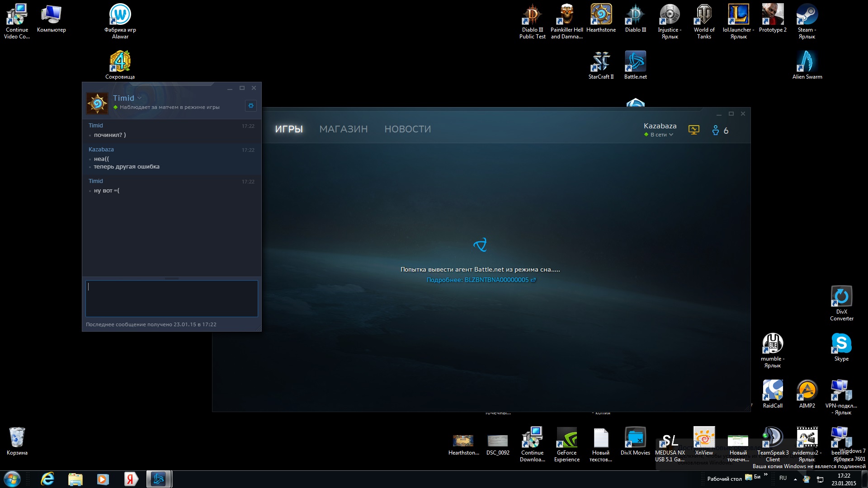The image size is (868, 488).
Task: Open the Steam desktop shortcut
Action: [807, 21]
